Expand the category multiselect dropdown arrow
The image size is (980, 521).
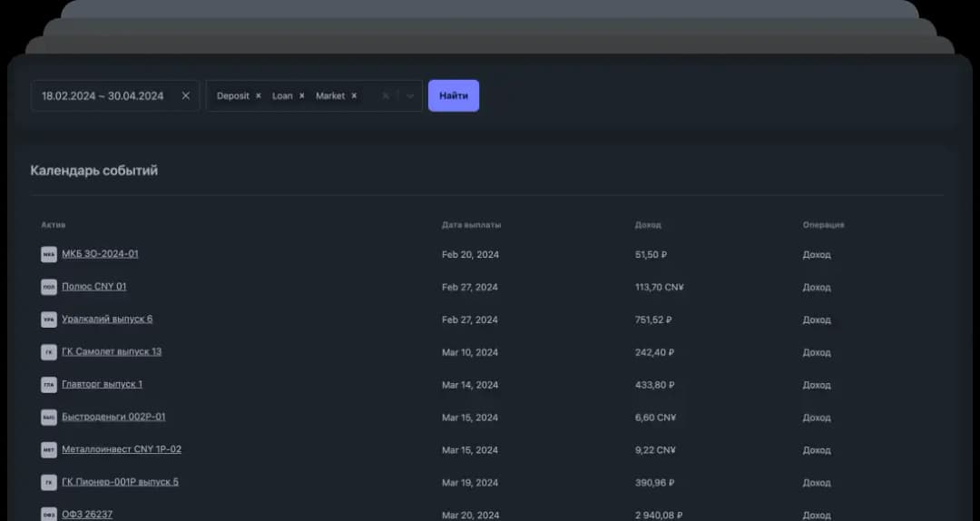click(410, 95)
